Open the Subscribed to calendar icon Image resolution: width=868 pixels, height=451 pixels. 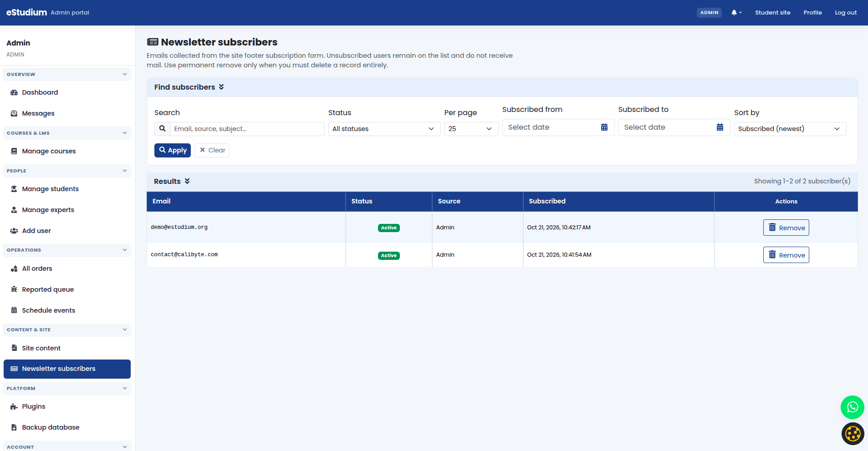(720, 127)
